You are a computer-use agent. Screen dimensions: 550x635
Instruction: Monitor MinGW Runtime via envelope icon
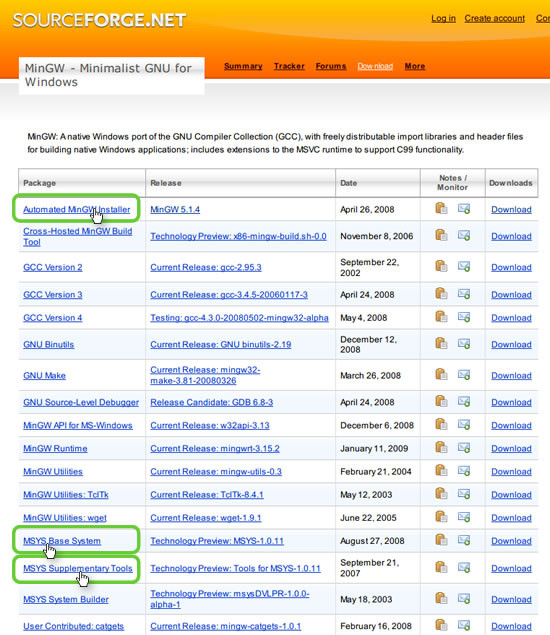click(x=464, y=447)
